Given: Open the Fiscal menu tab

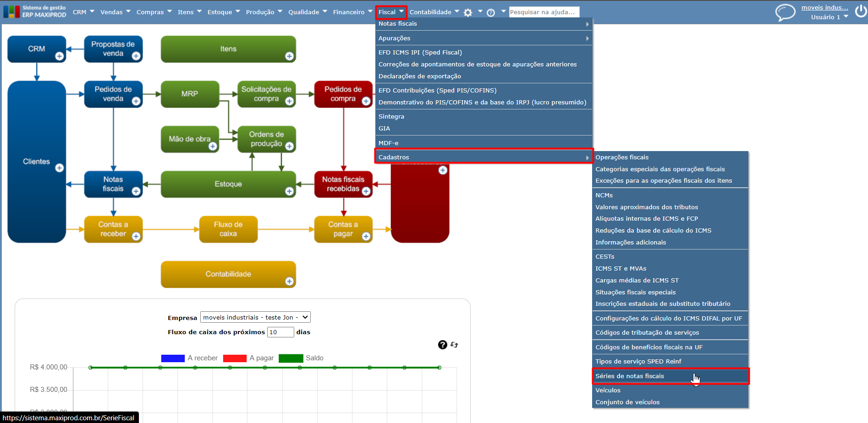Looking at the screenshot, I should (391, 12).
